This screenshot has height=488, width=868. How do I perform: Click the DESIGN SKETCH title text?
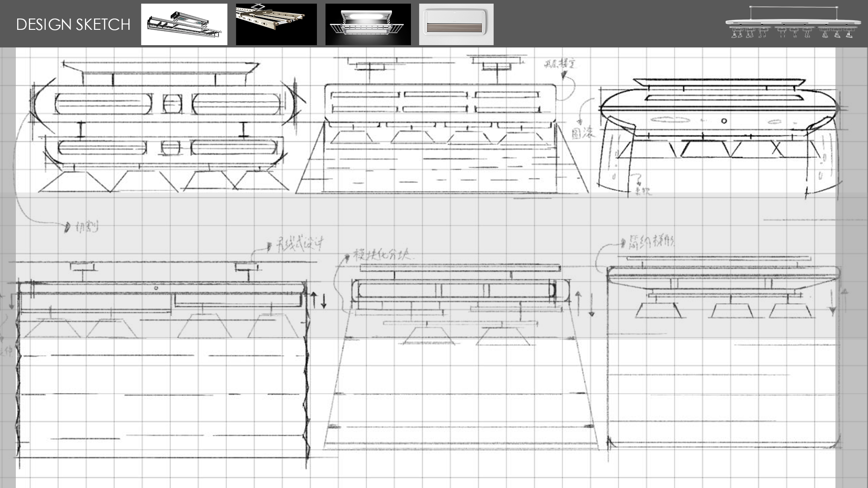pyautogui.click(x=73, y=24)
